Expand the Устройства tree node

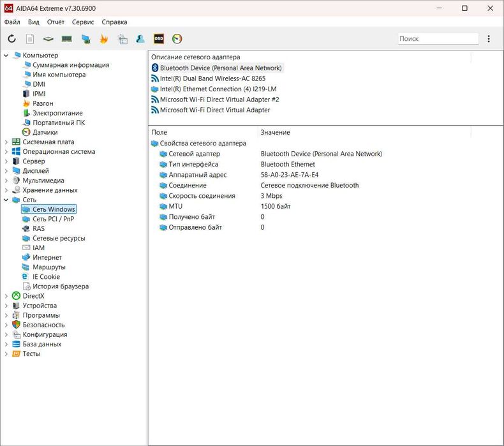click(x=6, y=306)
